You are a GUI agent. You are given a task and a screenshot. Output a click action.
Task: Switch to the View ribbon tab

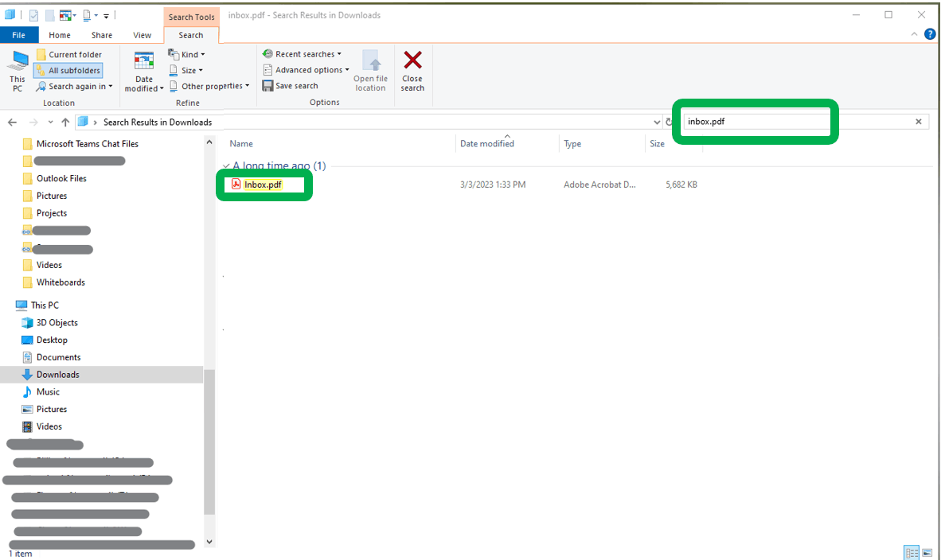tap(143, 35)
